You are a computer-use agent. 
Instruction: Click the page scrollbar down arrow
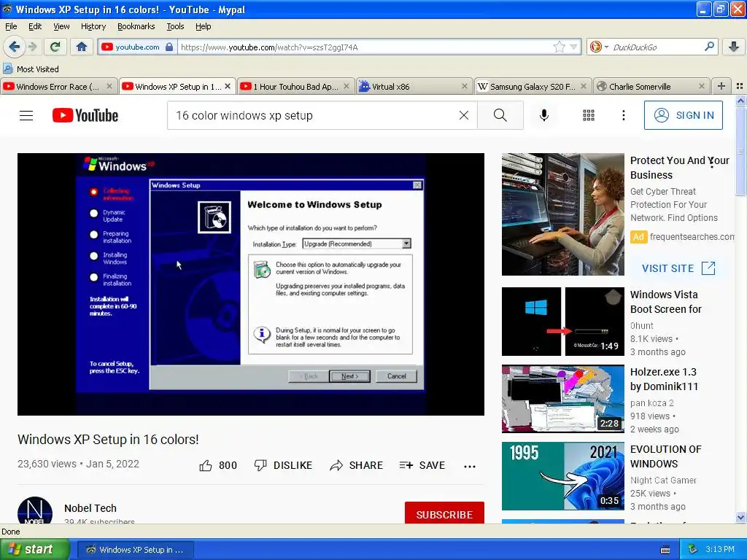[740, 517]
